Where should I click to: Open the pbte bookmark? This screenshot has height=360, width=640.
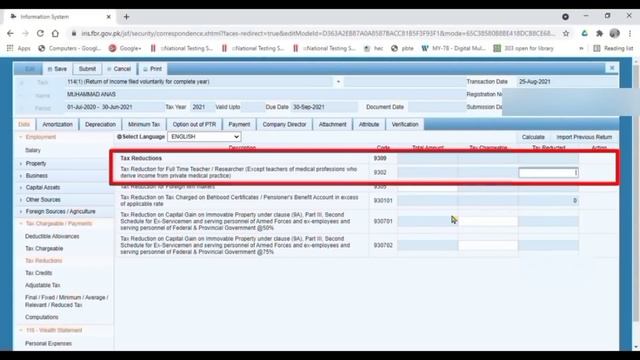pyautogui.click(x=402, y=48)
